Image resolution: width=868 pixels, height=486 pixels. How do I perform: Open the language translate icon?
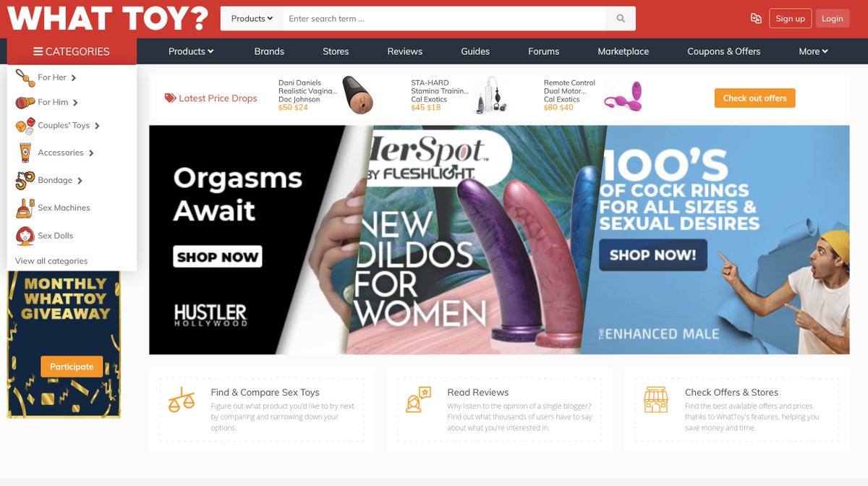[x=756, y=19]
